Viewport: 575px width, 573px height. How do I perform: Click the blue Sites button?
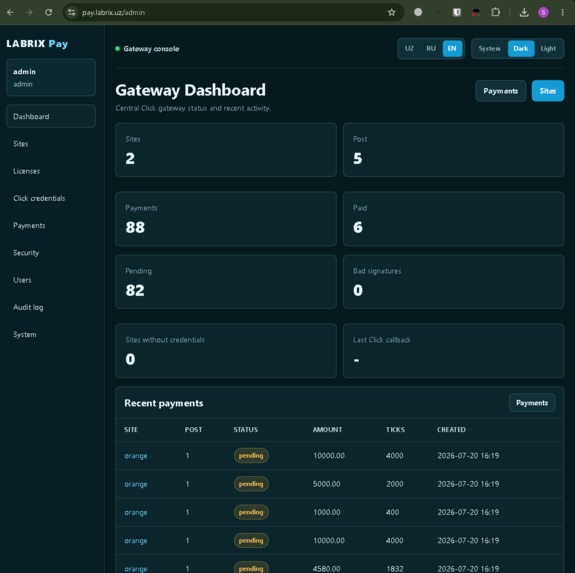point(547,91)
